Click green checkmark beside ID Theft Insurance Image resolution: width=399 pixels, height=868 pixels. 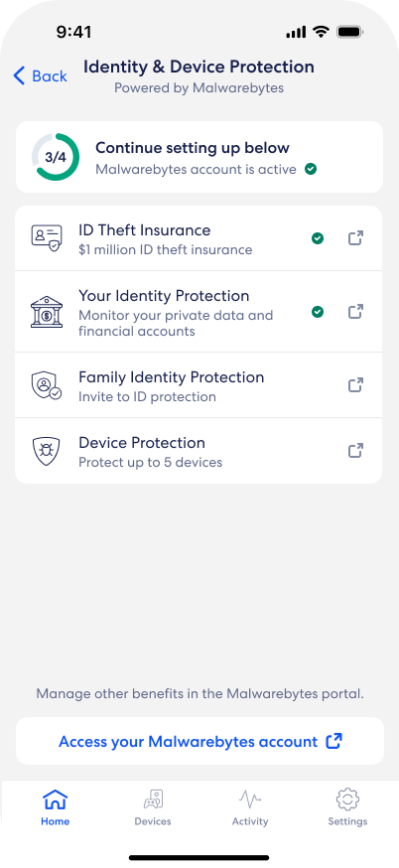point(317,238)
